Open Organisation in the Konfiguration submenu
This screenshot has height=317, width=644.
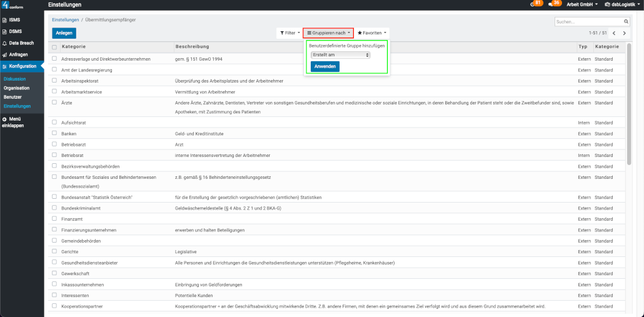pyautogui.click(x=16, y=88)
